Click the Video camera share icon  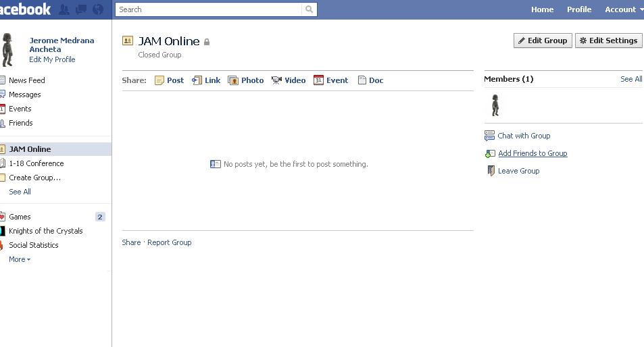[x=276, y=80]
